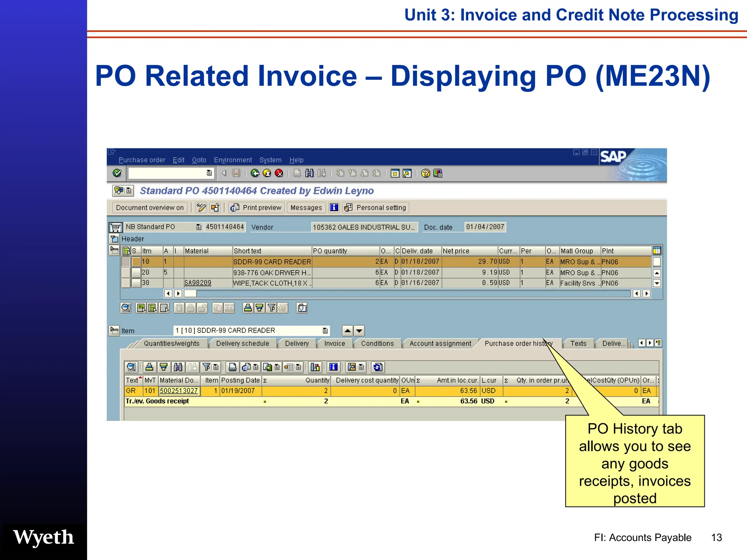
Task: Switch to the Delivery schedule tab
Action: 243,343
